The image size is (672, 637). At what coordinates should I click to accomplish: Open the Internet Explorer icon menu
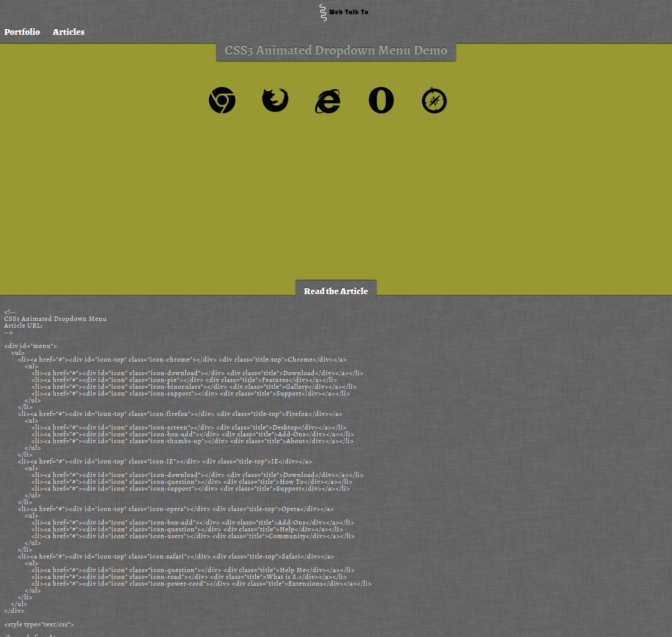coord(328,101)
